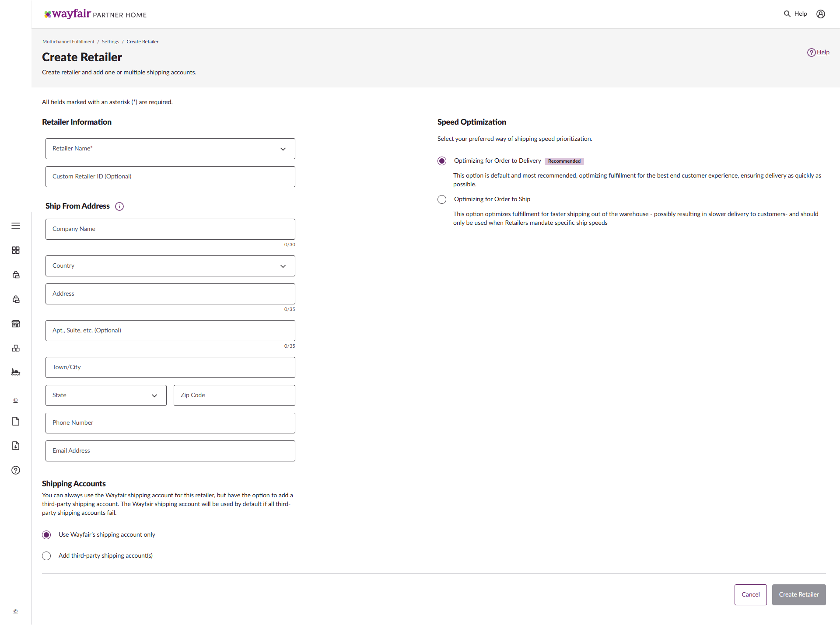This screenshot has height=625, width=840.
Task: Click the header Help text beside search
Action: (801, 14)
